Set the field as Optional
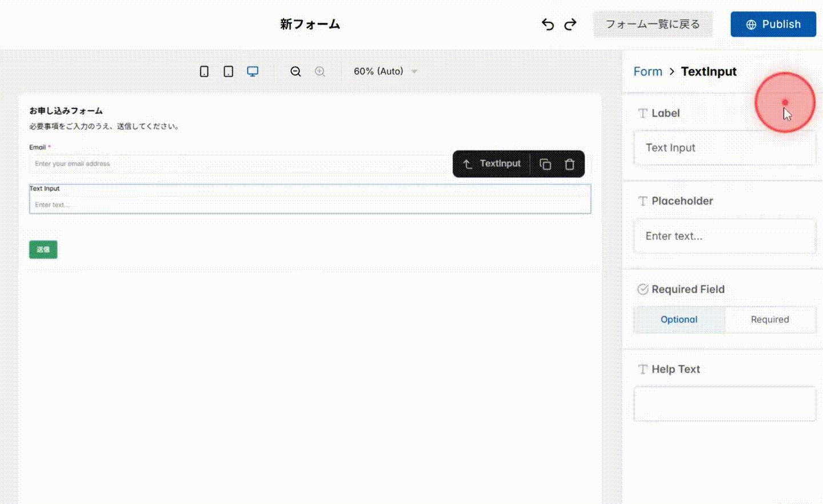 (x=678, y=319)
